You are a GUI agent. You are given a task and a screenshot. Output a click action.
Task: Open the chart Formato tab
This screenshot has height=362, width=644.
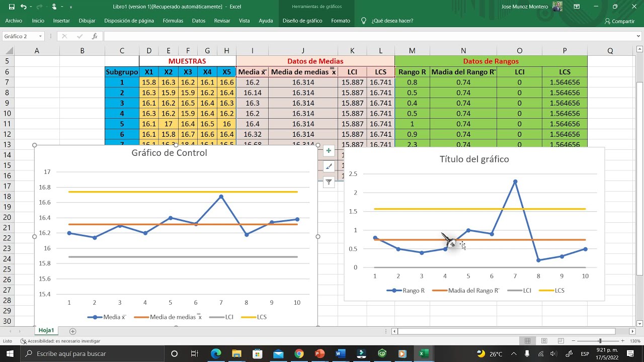(x=341, y=21)
